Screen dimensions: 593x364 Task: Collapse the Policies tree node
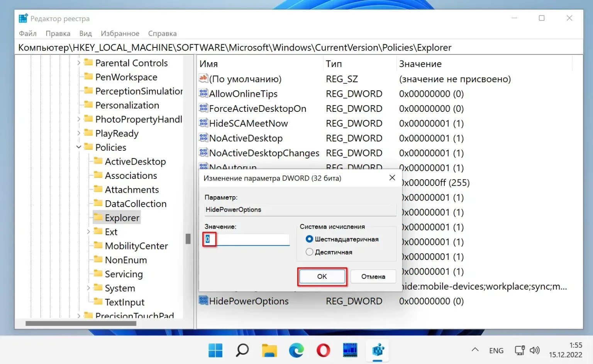pos(79,147)
